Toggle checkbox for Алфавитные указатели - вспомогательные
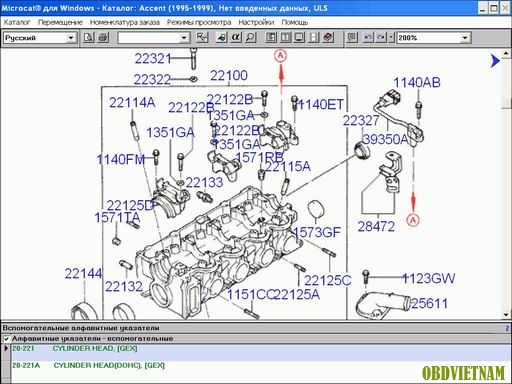The image size is (512, 384). (x=6, y=339)
